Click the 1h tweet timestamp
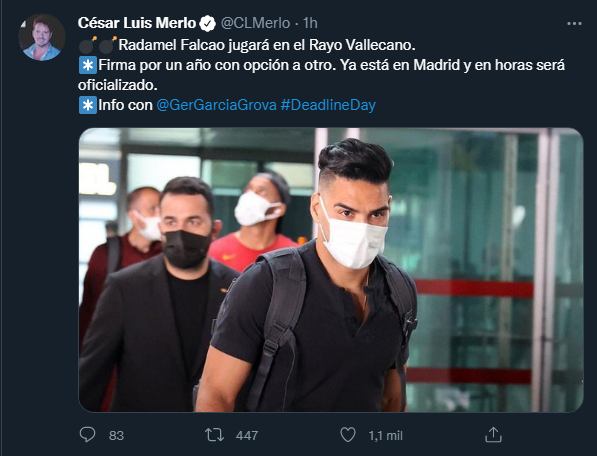This screenshot has height=456, width=597. click(310, 23)
